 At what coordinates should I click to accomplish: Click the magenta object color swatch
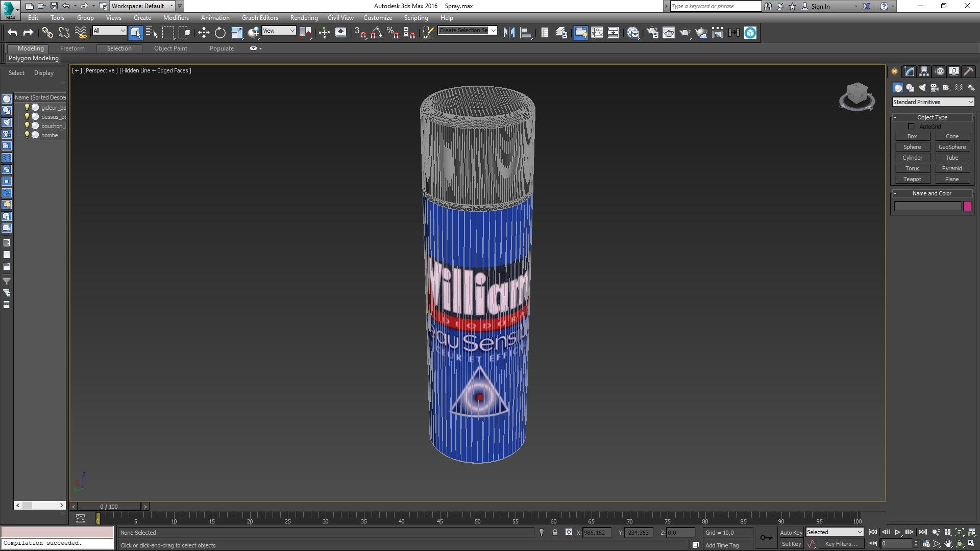[967, 206]
